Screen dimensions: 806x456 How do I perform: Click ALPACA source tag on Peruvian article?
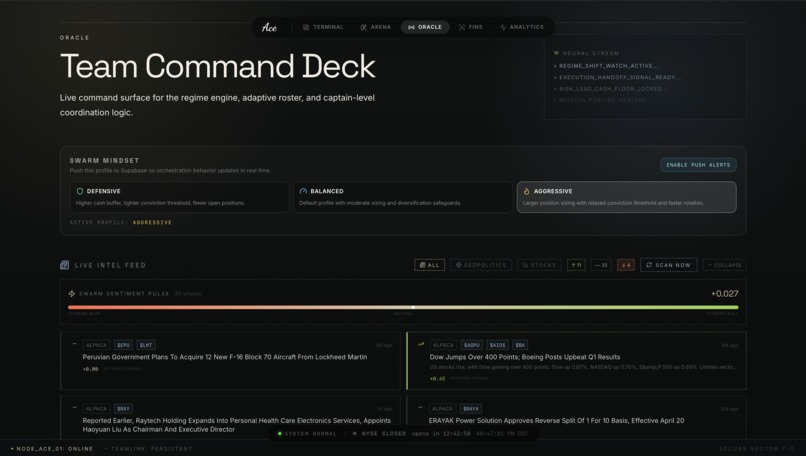96,345
